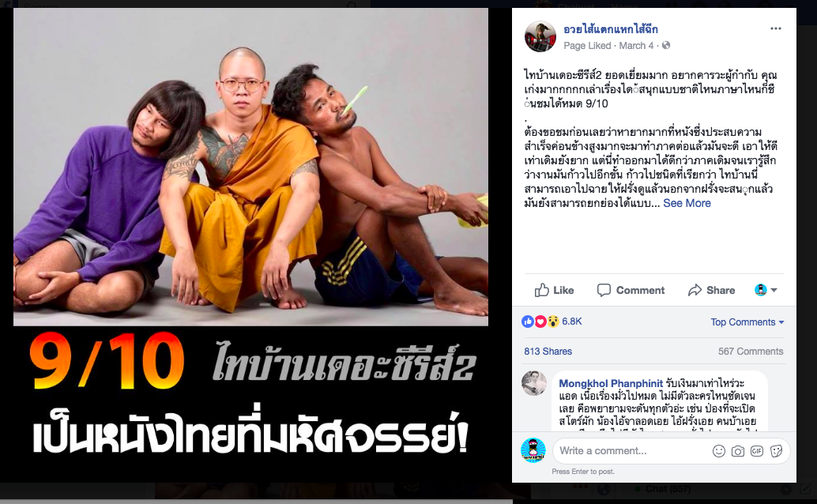Viewport: 817px width, 504px height.
Task: Click the camera photo attachment icon
Action: pos(738,451)
